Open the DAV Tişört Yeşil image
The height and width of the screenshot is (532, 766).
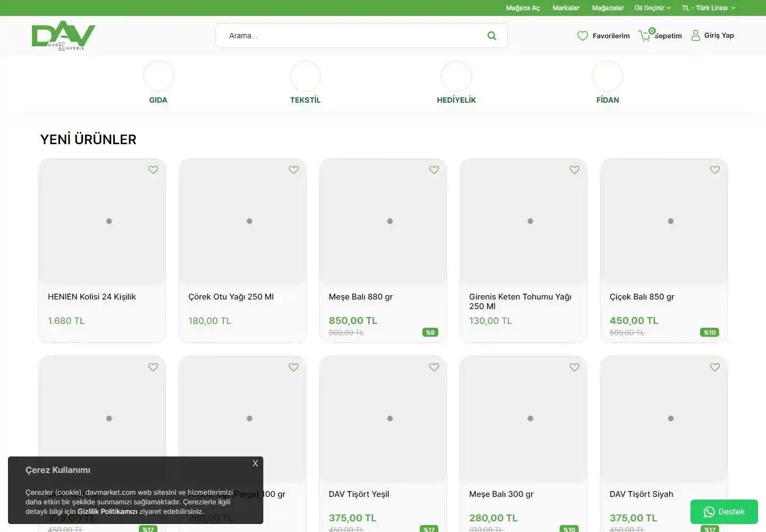pos(383,419)
